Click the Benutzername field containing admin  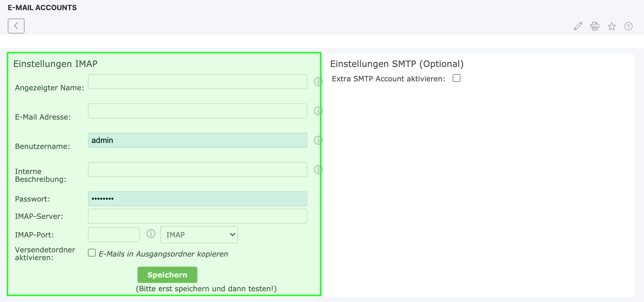coord(197,140)
